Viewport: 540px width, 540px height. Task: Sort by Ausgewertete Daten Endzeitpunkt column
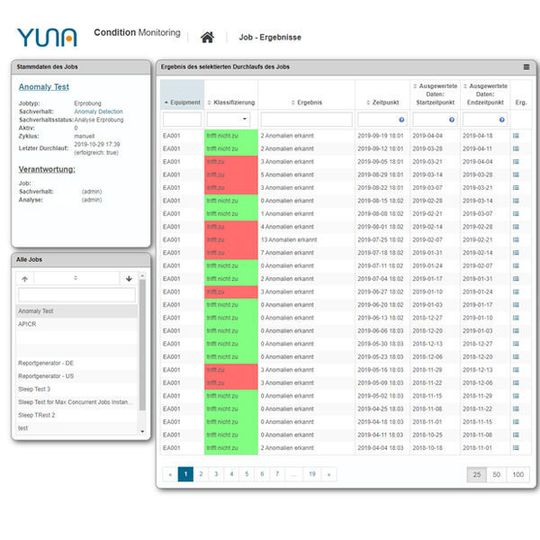485,94
